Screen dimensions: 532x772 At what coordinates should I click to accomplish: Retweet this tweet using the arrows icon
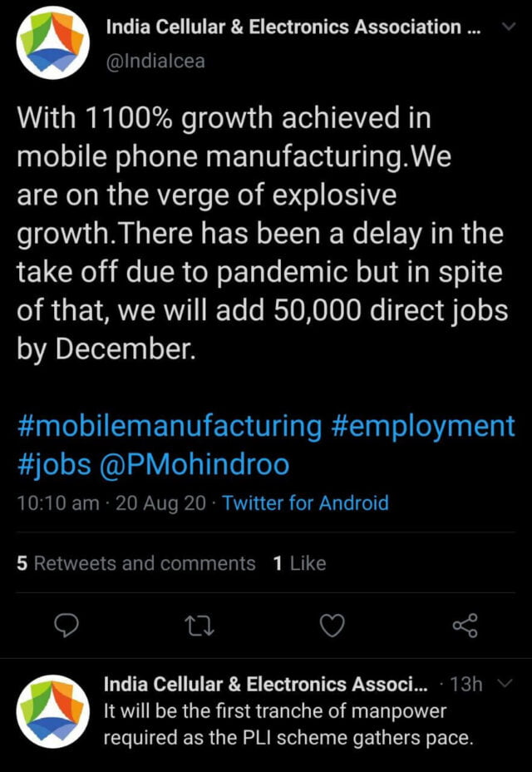tap(199, 626)
